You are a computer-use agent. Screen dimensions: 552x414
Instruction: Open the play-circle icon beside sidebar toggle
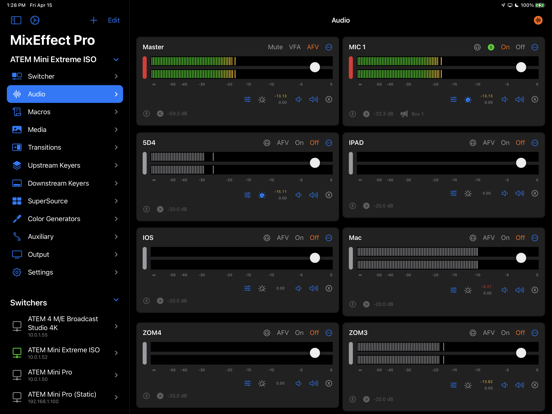(x=34, y=20)
